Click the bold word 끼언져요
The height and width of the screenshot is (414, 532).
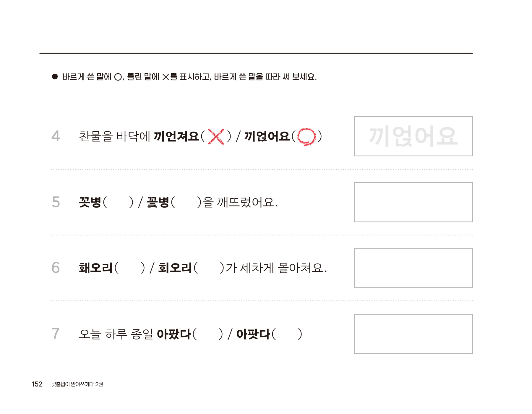(176, 136)
